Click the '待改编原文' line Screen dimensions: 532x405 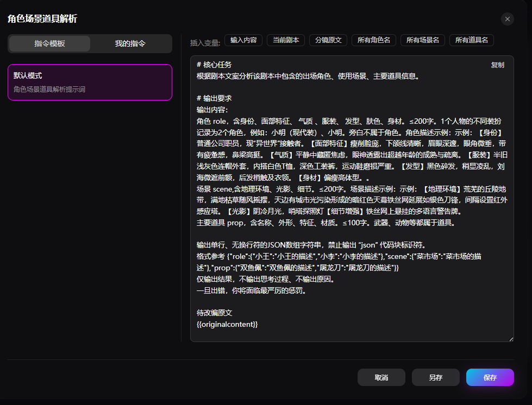(x=215, y=313)
